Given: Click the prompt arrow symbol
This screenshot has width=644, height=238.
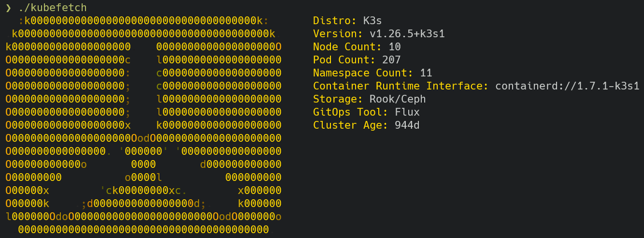Looking at the screenshot, I should click(x=8, y=8).
